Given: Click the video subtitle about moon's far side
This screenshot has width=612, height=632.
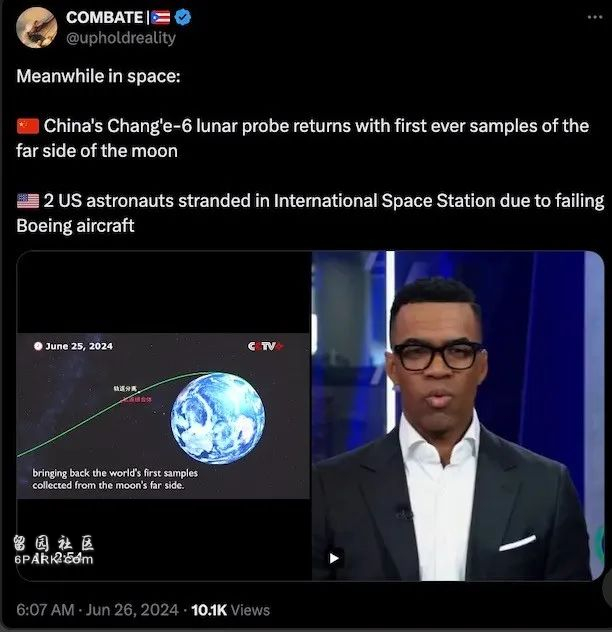Looking at the screenshot, I should pos(115,479).
